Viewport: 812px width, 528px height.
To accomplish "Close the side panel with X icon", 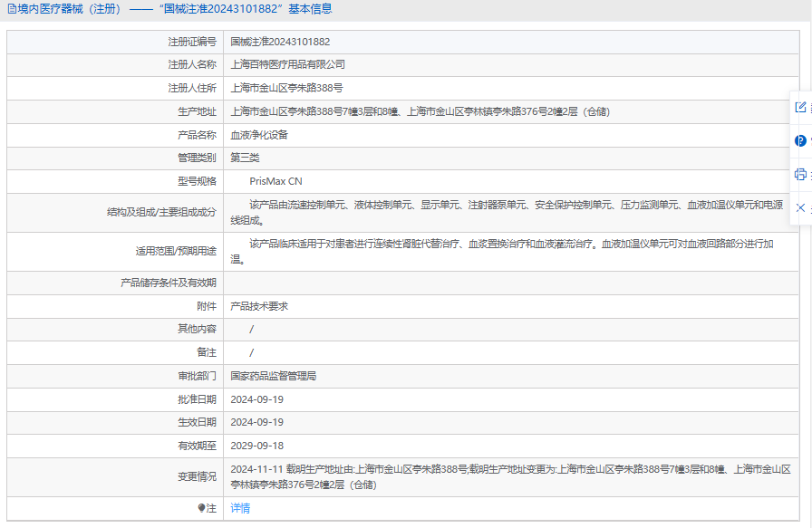I will [x=800, y=207].
